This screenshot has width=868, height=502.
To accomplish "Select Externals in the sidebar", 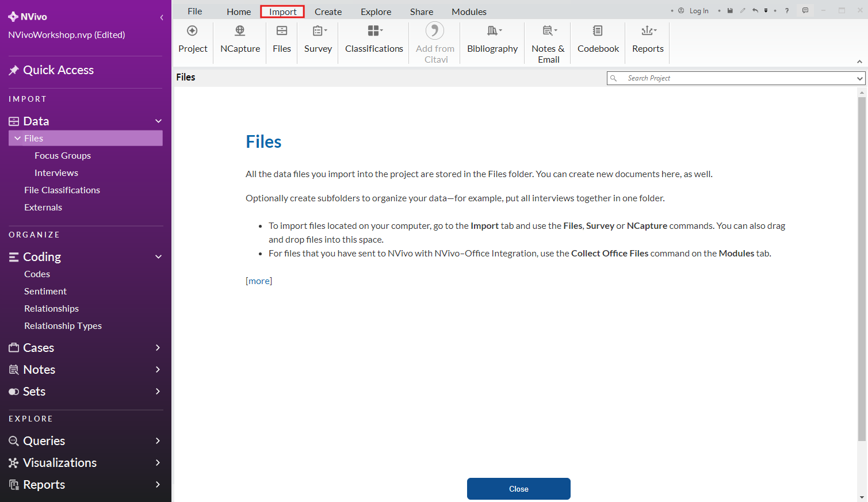I will tap(43, 208).
